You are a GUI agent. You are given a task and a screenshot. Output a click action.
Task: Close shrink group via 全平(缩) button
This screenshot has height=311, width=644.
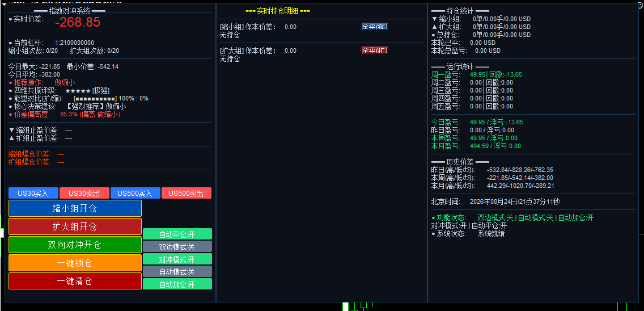click(375, 26)
